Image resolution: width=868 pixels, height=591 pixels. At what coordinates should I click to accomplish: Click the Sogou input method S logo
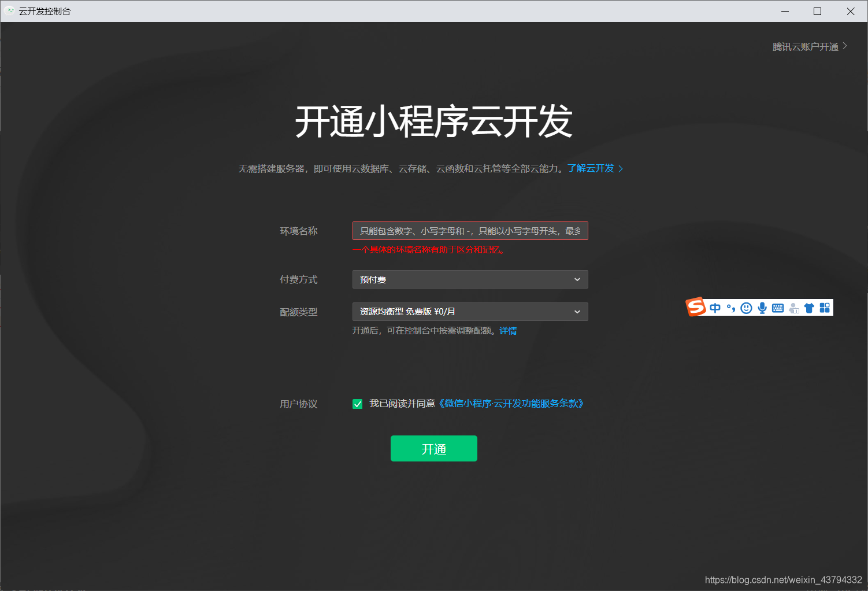[x=696, y=307]
